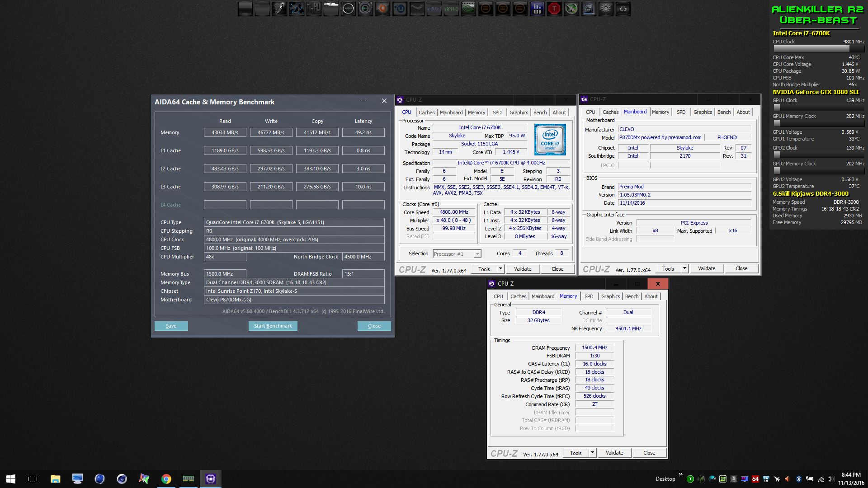The image size is (868, 488).
Task: Click Close button in the Memory CPU-Z window
Action: [649, 453]
